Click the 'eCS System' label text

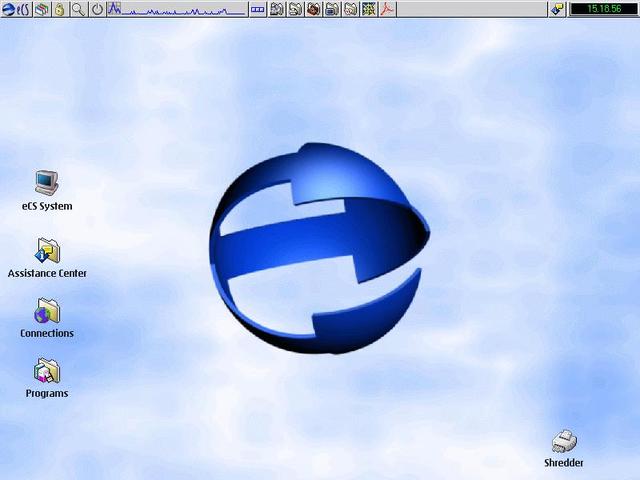pyautogui.click(x=47, y=206)
